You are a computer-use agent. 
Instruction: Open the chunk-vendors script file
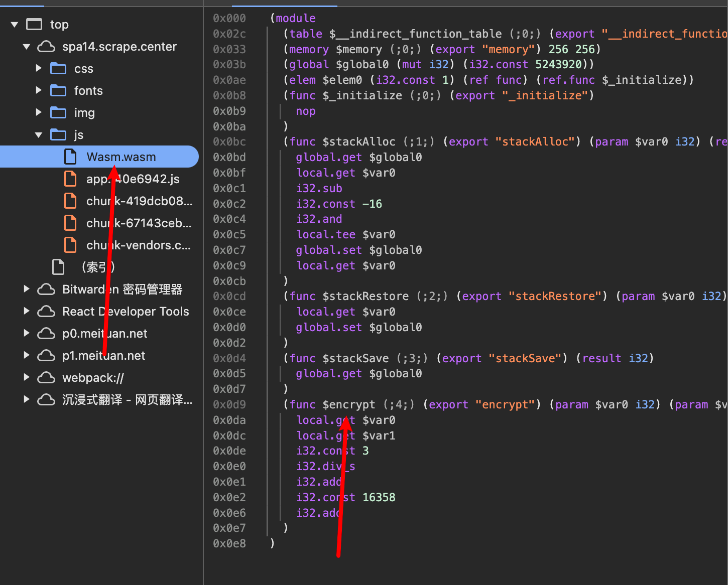point(138,245)
